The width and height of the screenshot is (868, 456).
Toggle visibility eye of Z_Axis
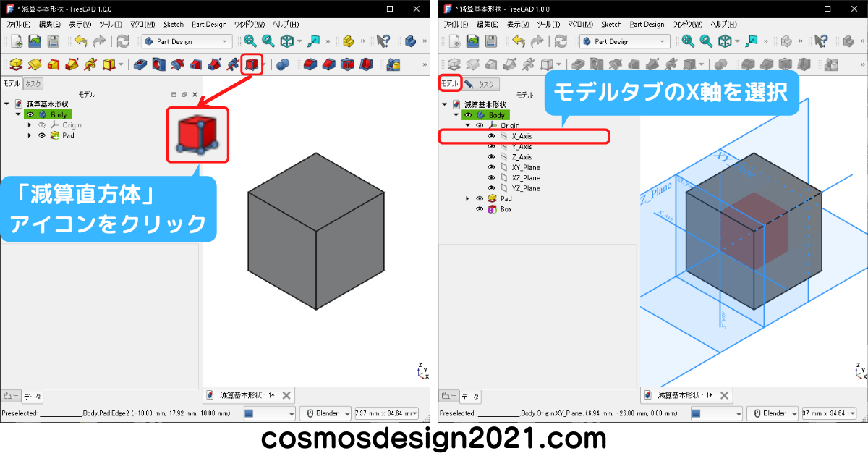click(x=491, y=157)
